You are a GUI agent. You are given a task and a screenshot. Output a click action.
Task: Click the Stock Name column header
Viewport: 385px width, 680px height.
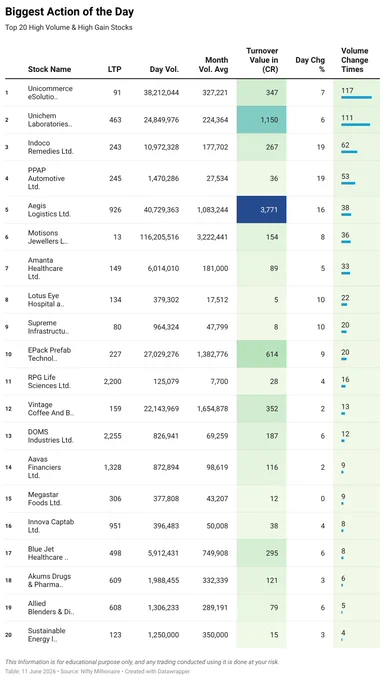coord(49,69)
